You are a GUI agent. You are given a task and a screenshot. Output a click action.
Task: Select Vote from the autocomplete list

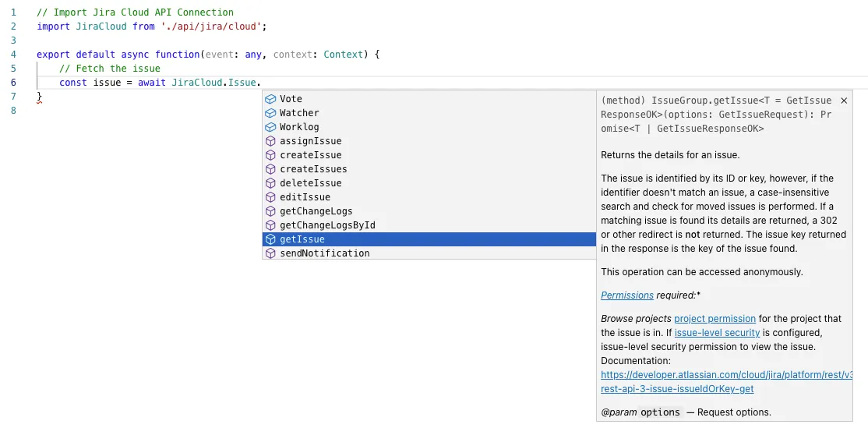(429, 99)
